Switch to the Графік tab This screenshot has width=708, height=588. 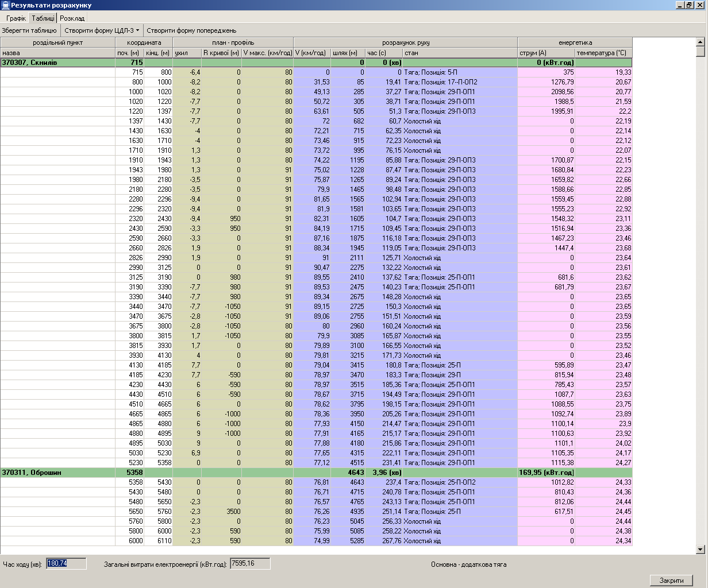pyautogui.click(x=16, y=18)
